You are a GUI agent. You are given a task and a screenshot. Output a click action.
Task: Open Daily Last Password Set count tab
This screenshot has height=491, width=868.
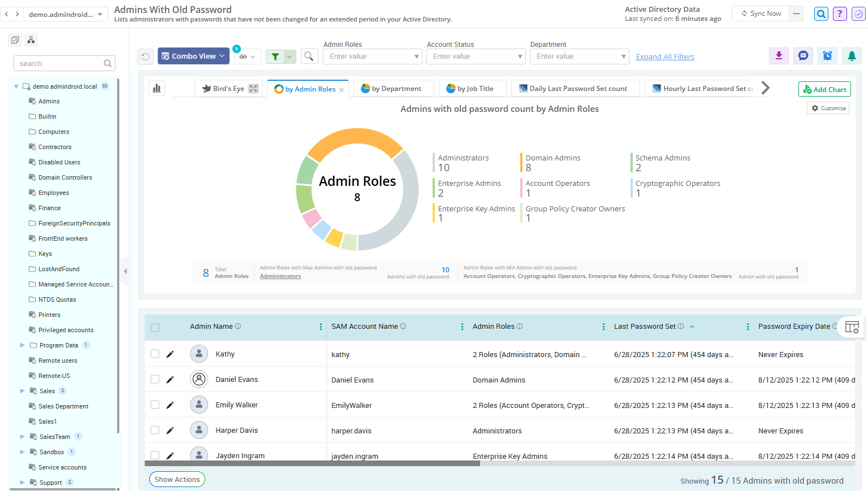click(x=576, y=89)
